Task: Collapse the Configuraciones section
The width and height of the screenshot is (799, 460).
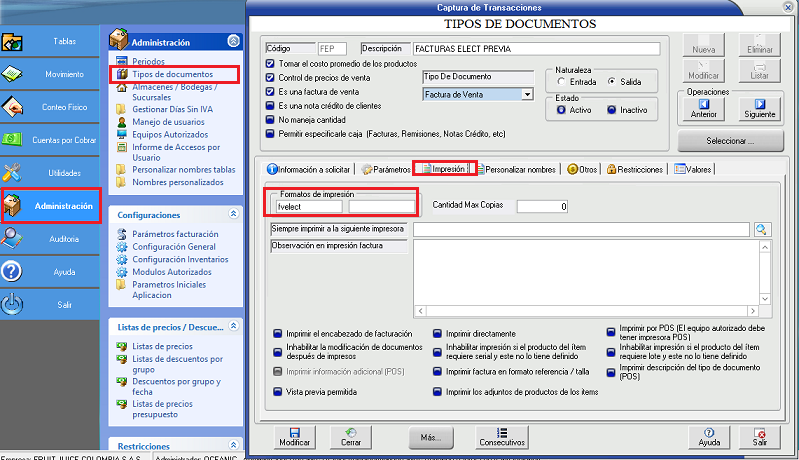Action: pyautogui.click(x=234, y=214)
